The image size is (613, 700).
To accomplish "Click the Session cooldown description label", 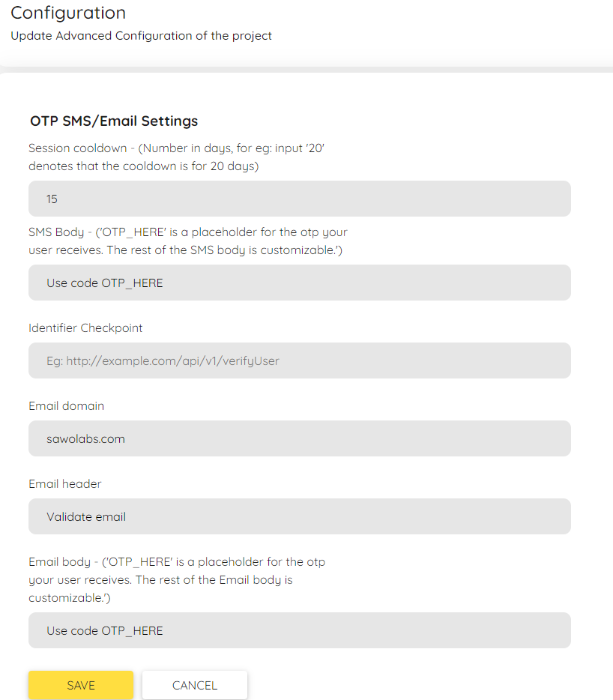I will (176, 157).
